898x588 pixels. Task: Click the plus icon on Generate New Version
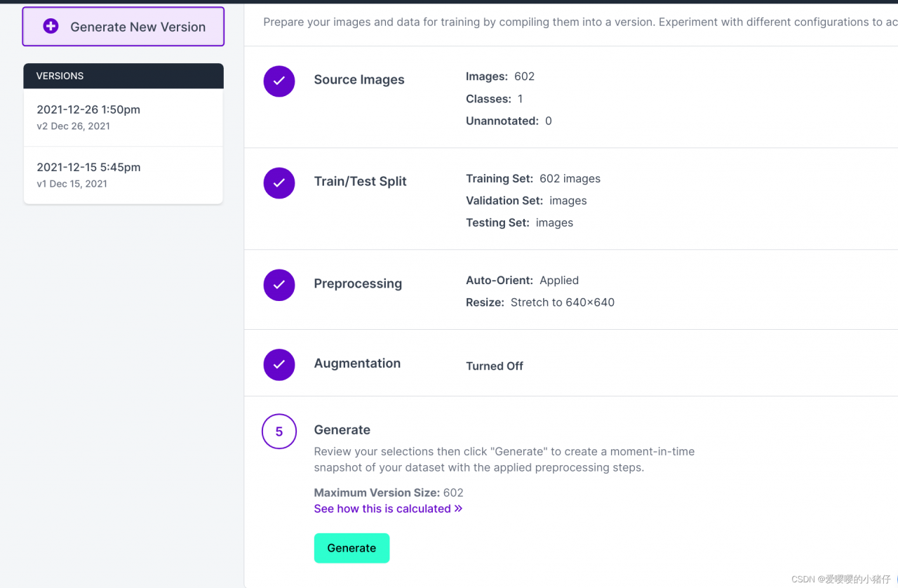(x=51, y=27)
